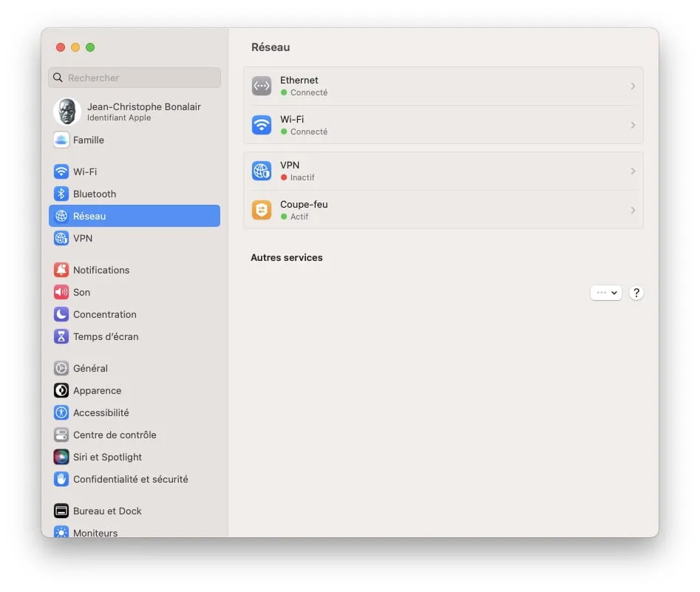700x592 pixels.
Task: Click the Notifications bell icon
Action: pos(61,270)
